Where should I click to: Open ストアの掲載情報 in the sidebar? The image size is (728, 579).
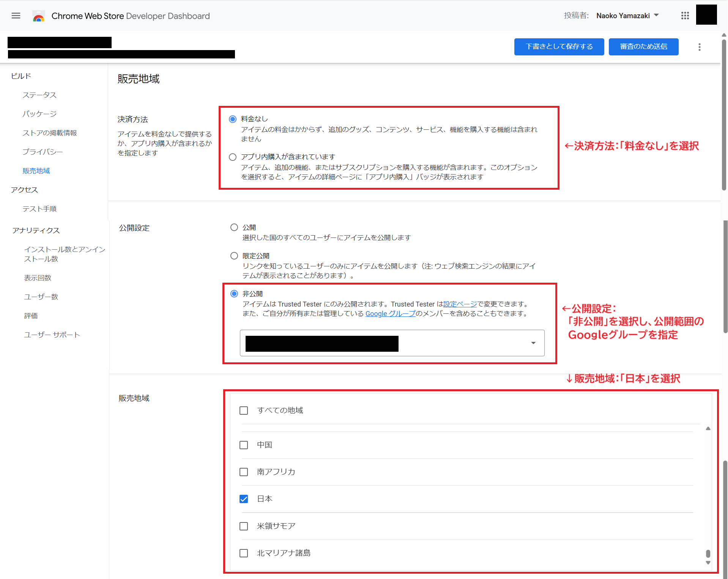click(x=49, y=133)
